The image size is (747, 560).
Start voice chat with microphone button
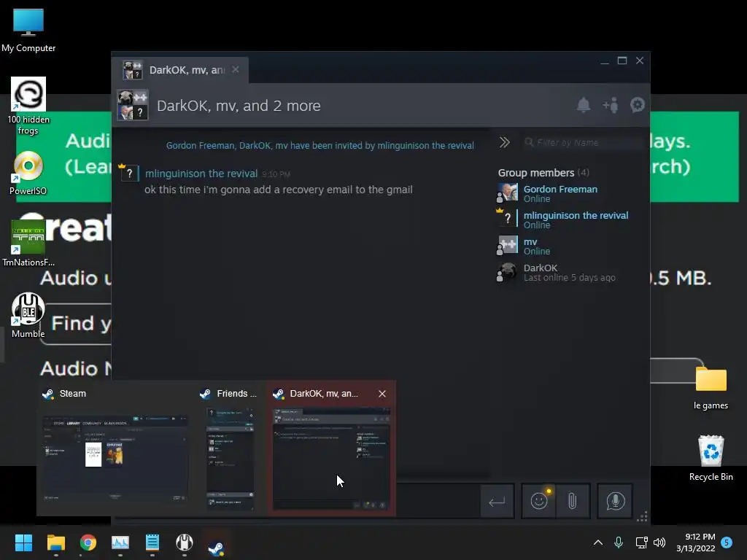615,501
